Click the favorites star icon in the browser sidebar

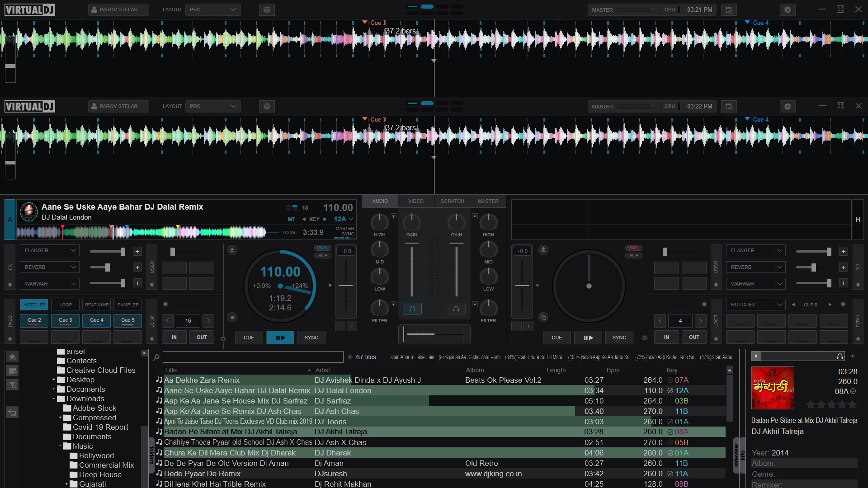(x=12, y=357)
